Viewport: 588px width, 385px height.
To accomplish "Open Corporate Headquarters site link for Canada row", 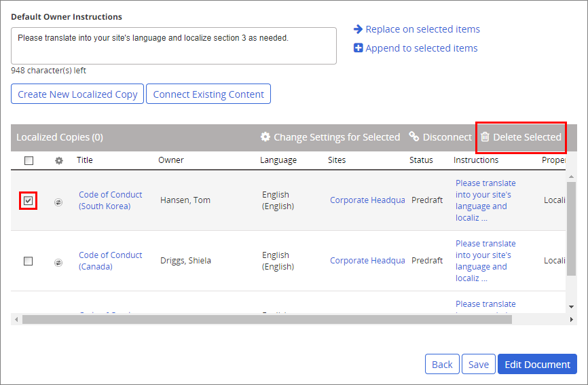I will [367, 261].
